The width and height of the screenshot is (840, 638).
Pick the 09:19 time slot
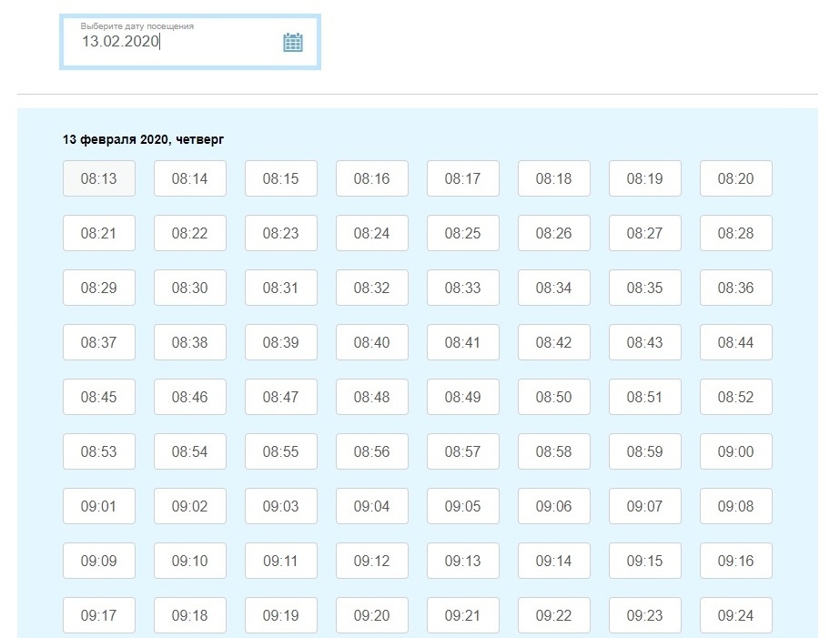pos(281,615)
